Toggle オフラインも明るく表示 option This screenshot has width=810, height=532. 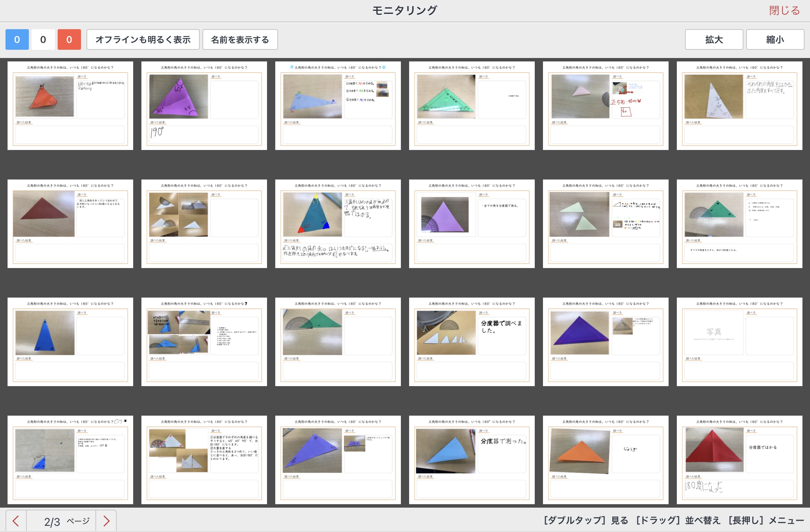(x=143, y=39)
